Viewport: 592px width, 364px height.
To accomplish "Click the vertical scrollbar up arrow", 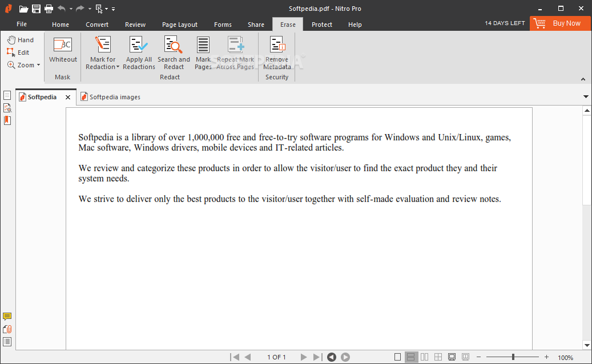I will coord(587,111).
